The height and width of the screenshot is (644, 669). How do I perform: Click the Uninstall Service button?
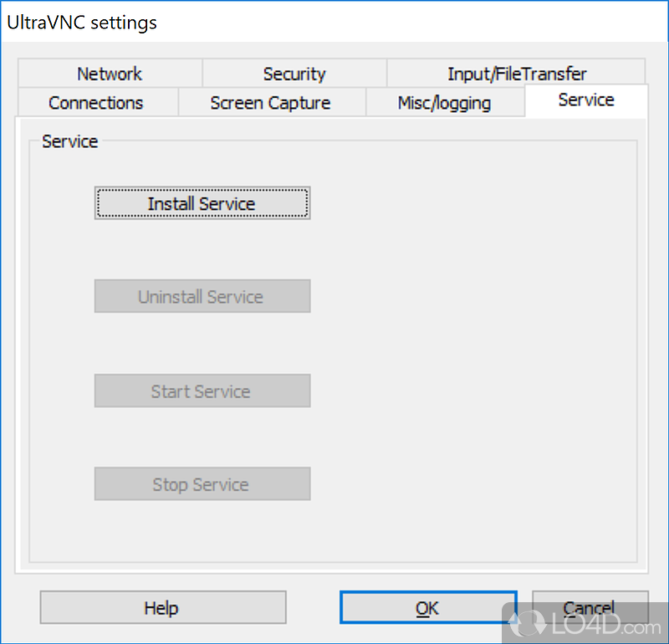202,296
